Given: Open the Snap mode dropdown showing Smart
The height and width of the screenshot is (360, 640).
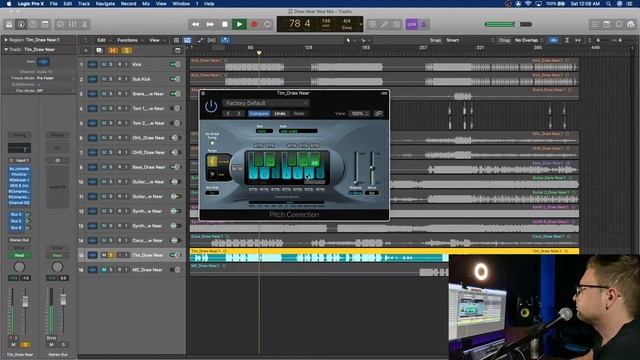Looking at the screenshot, I should 470,40.
